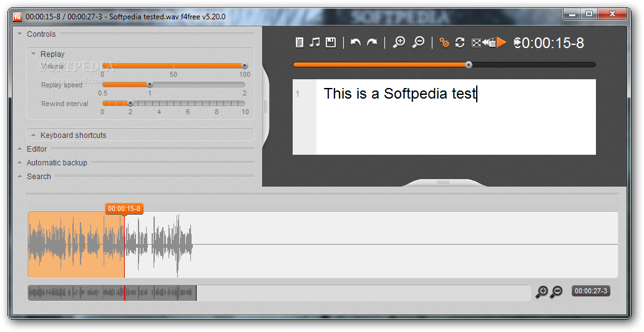Close the f4free window
The width and height of the screenshot is (644, 332).
tap(612, 14)
